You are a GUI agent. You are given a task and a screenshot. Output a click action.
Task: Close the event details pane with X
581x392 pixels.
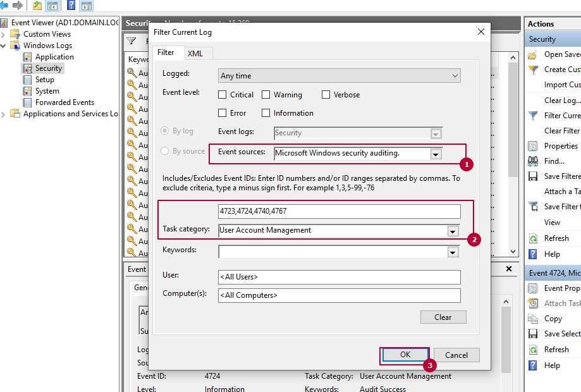509,269
